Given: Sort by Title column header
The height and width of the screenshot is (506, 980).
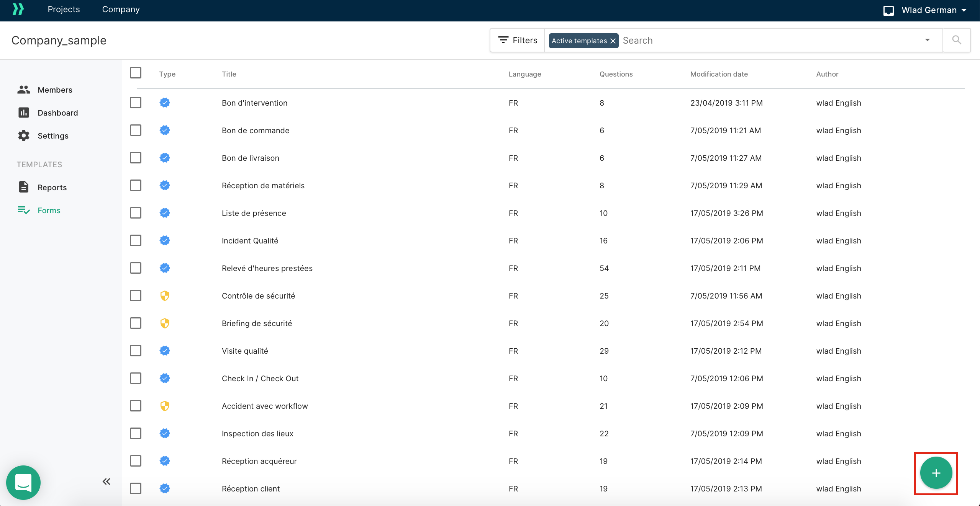Looking at the screenshot, I should [229, 74].
